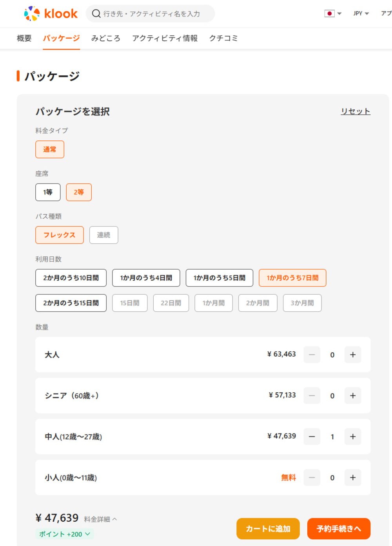The image size is (392, 546).
Task: Click the 予約手続きへ button
Action: coord(339,528)
